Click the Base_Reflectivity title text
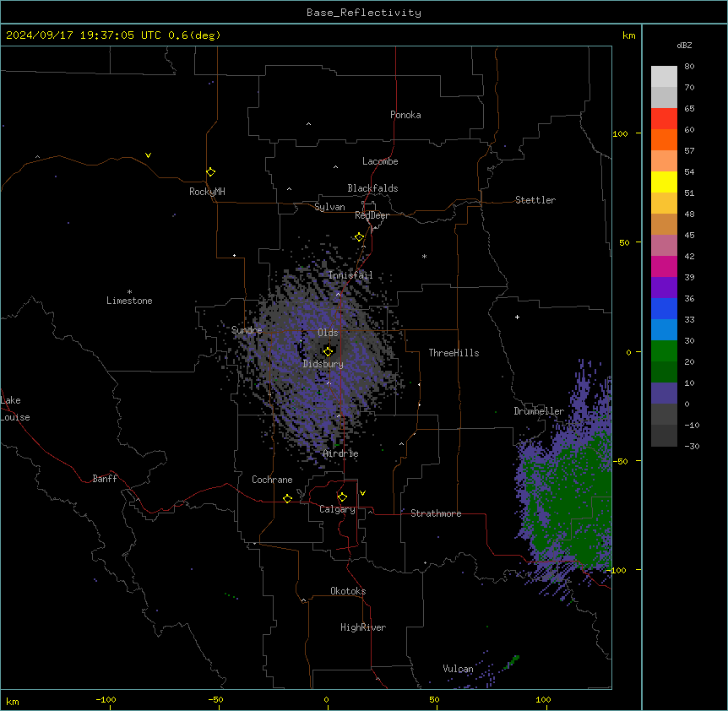 click(364, 13)
